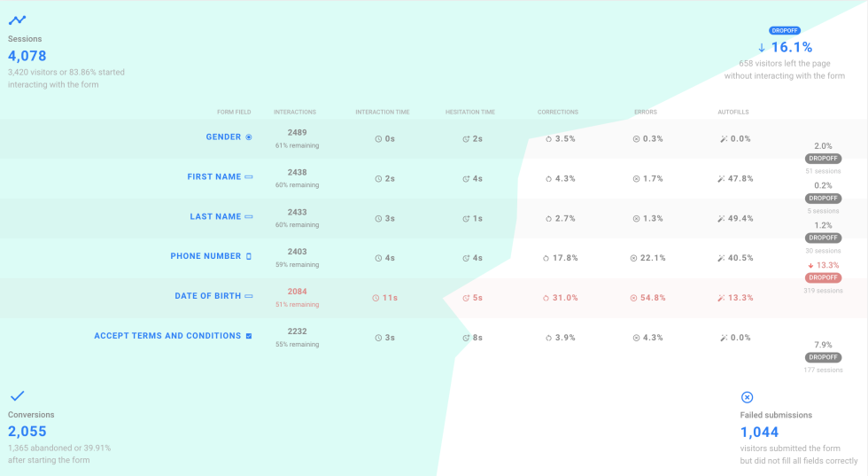Click the Sessions count 4,078

coord(27,56)
